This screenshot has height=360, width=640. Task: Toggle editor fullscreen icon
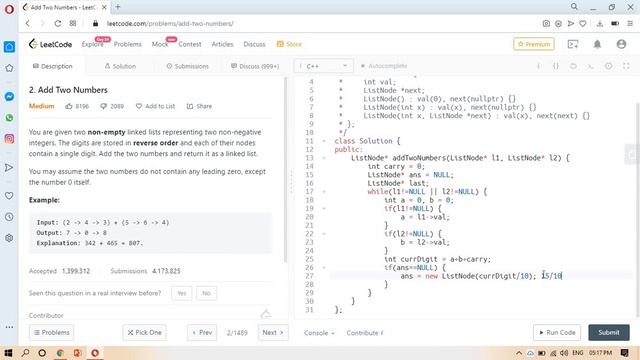coord(626,66)
